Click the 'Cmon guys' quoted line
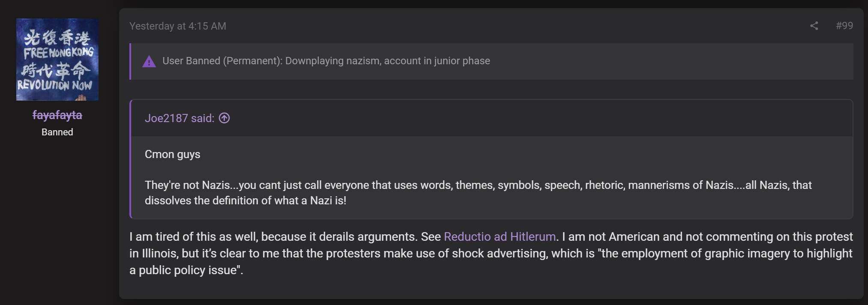The width and height of the screenshot is (868, 305). [172, 154]
